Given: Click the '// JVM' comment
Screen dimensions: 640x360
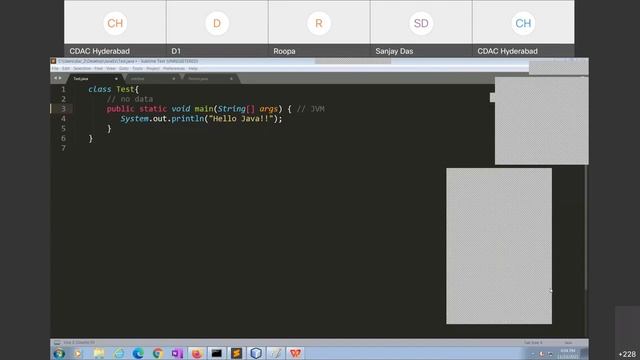Looking at the screenshot, I should click(x=311, y=109).
